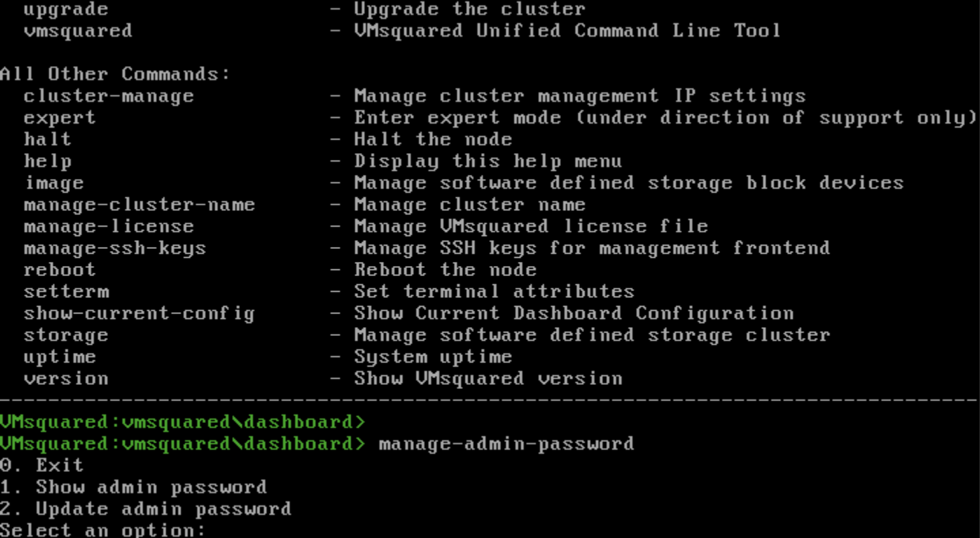The height and width of the screenshot is (538, 980).
Task: Click the 'All Other Commands:' heading
Action: pyautogui.click(x=116, y=74)
